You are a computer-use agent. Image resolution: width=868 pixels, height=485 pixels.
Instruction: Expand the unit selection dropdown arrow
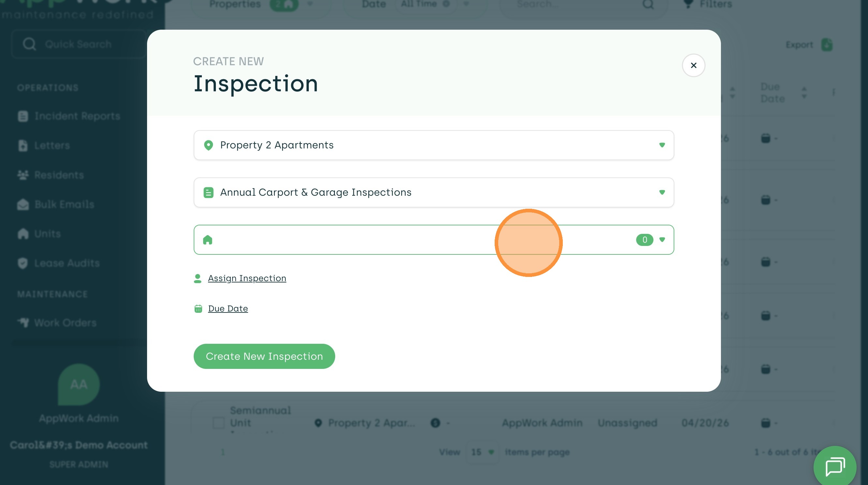tap(662, 240)
